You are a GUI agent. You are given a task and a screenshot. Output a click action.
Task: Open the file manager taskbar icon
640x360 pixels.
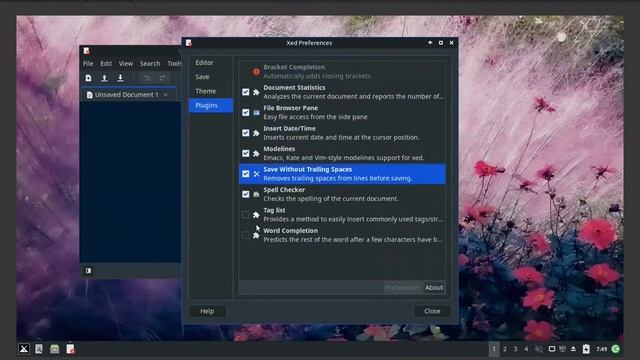click(54, 349)
